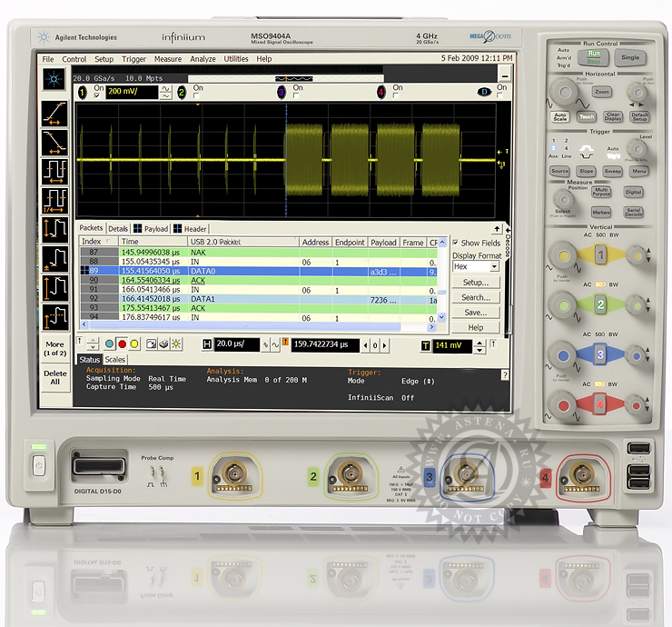Click the smaller sine wave horizontal scale icon

click(266, 344)
